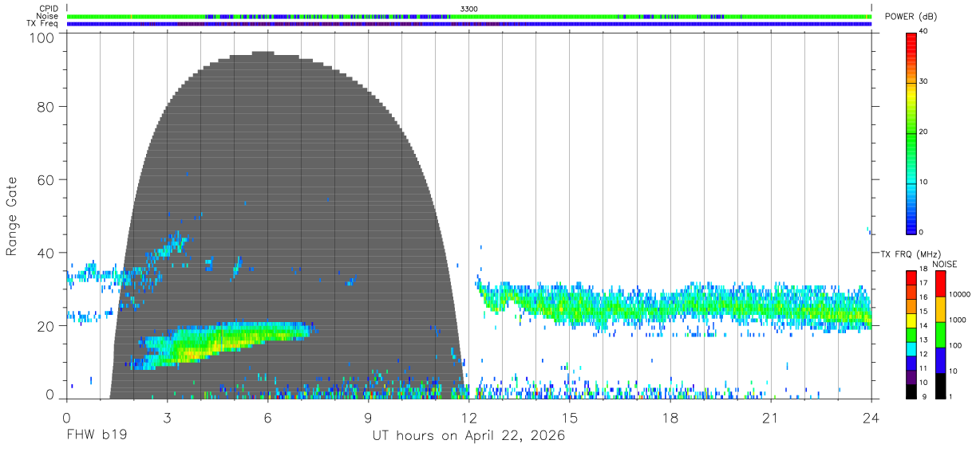Click the NOISE legend title
Screen dimensions: 980x452
945,264
